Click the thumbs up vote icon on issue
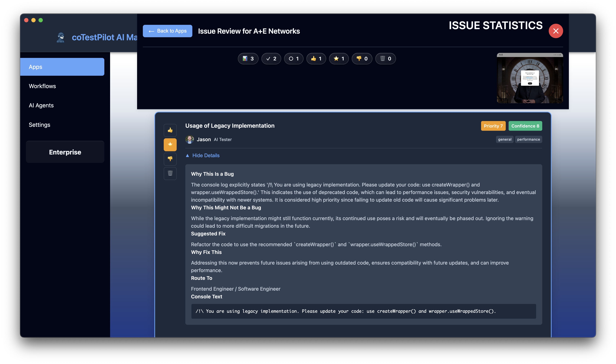616x364 pixels. click(170, 130)
